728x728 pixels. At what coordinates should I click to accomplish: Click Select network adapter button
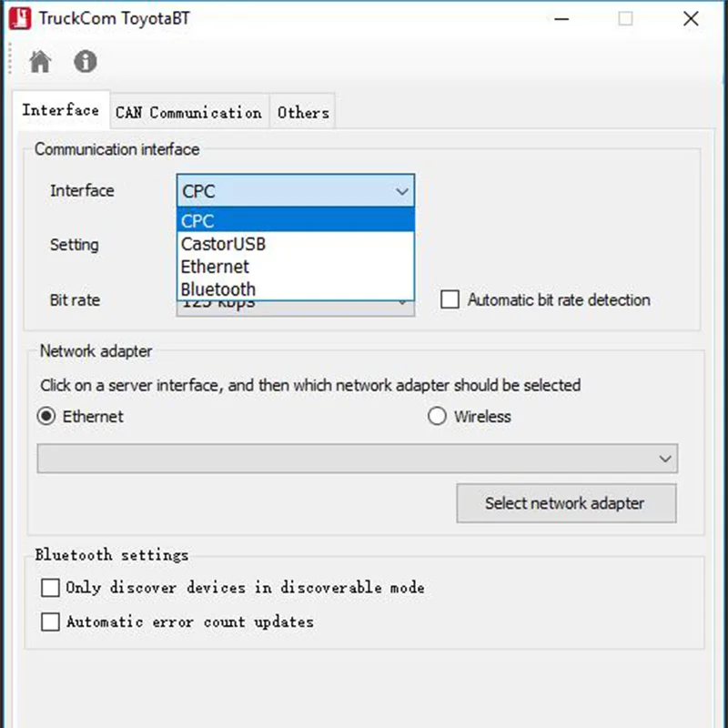(x=566, y=503)
